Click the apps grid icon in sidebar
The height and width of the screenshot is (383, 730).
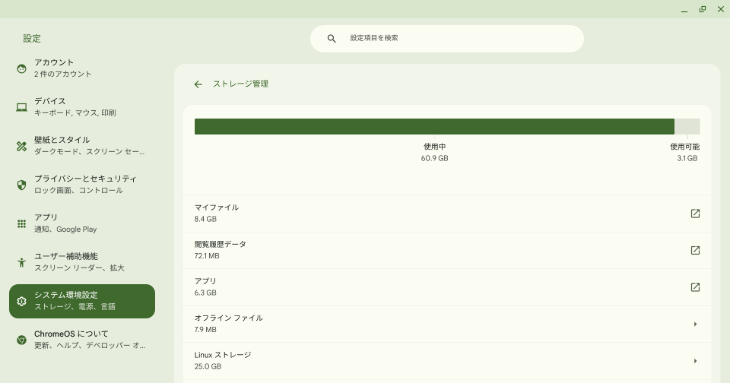tap(21, 224)
